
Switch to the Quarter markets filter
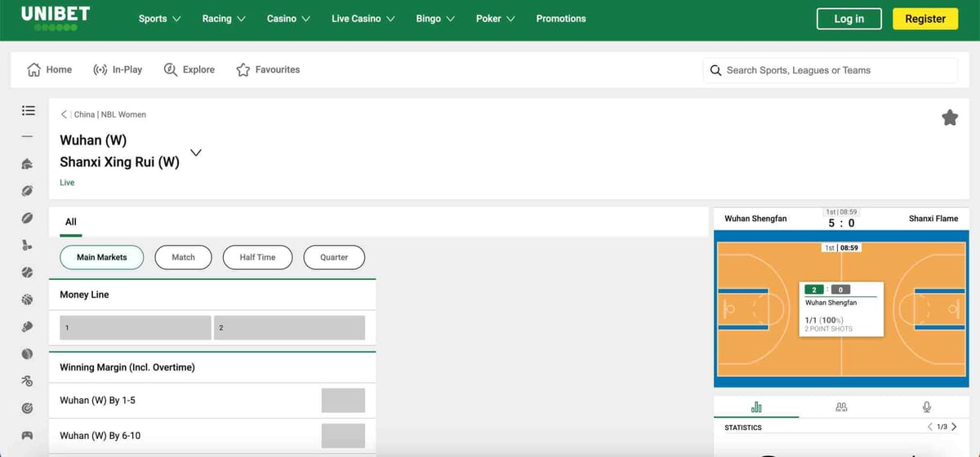(x=334, y=257)
